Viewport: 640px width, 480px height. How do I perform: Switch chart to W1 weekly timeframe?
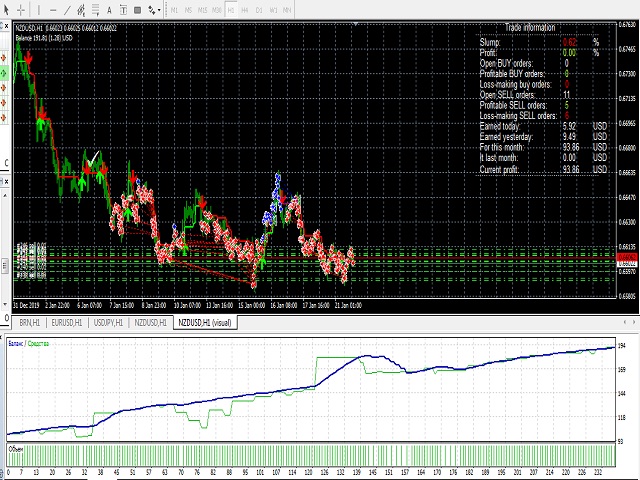[x=273, y=10]
